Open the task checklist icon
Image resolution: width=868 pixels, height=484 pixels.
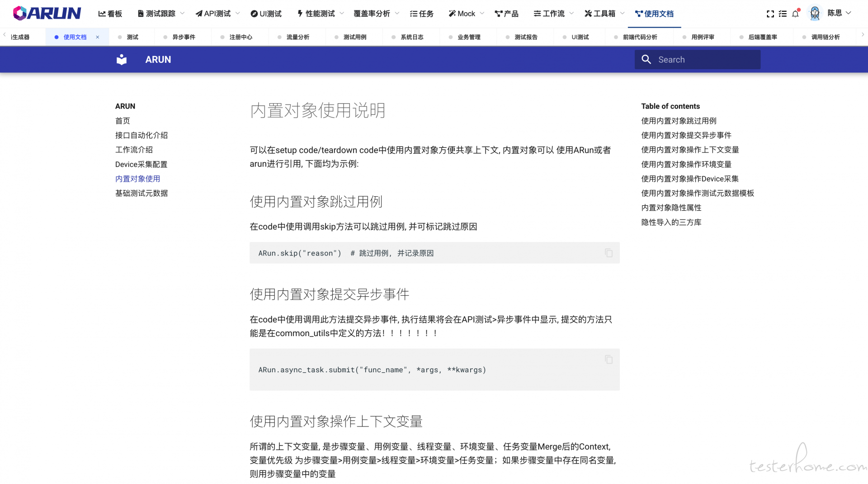tap(783, 14)
